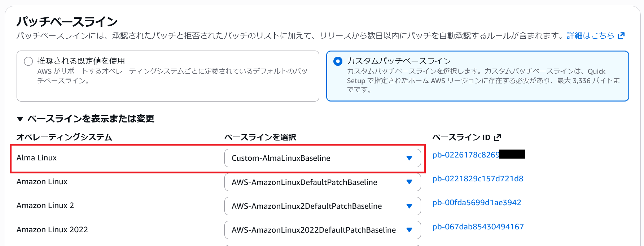Collapse the ベースラインを表示または変更 section
Screen dimensions: 644x246
tap(20, 119)
